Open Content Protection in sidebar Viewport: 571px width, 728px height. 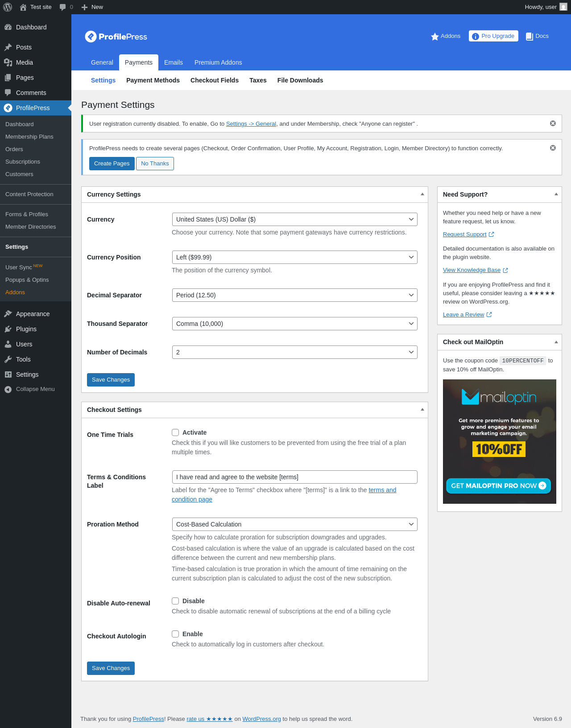29,194
